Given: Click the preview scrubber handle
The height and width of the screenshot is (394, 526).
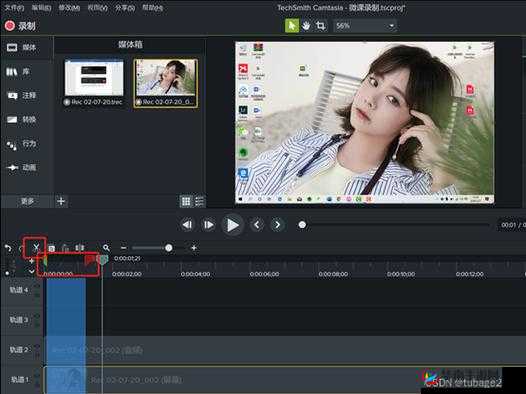Looking at the screenshot, I should [x=302, y=225].
